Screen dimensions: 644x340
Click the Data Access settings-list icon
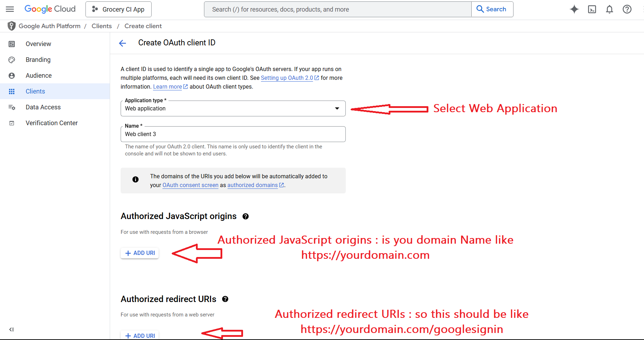(12, 107)
